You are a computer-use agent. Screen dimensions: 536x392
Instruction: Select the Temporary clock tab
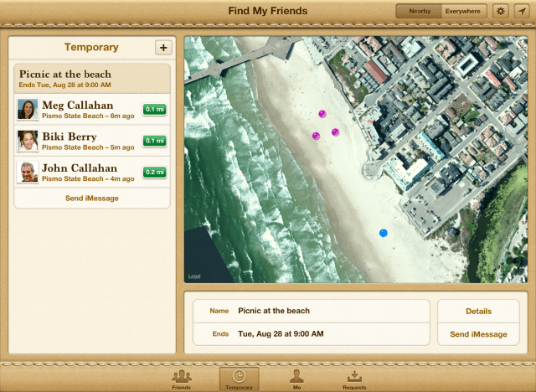(239, 379)
